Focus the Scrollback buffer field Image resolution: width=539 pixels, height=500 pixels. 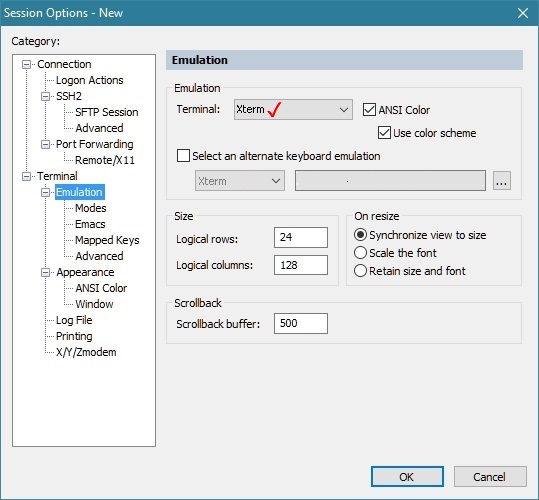pos(301,323)
